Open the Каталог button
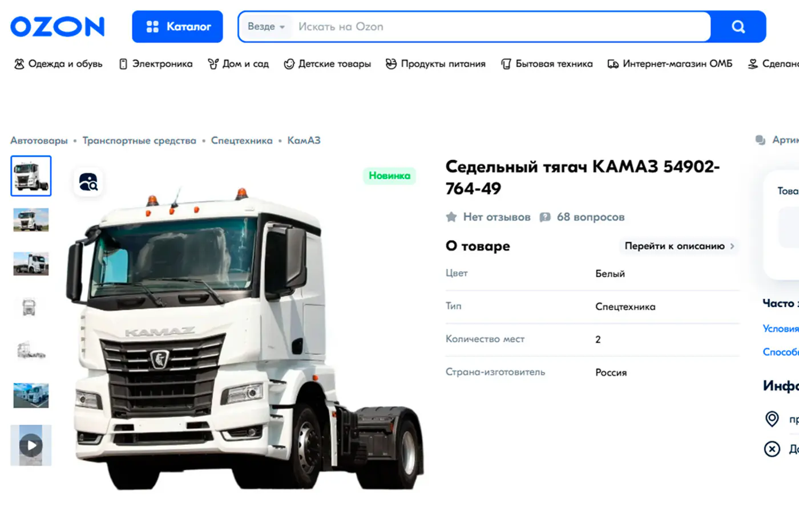 coord(177,27)
